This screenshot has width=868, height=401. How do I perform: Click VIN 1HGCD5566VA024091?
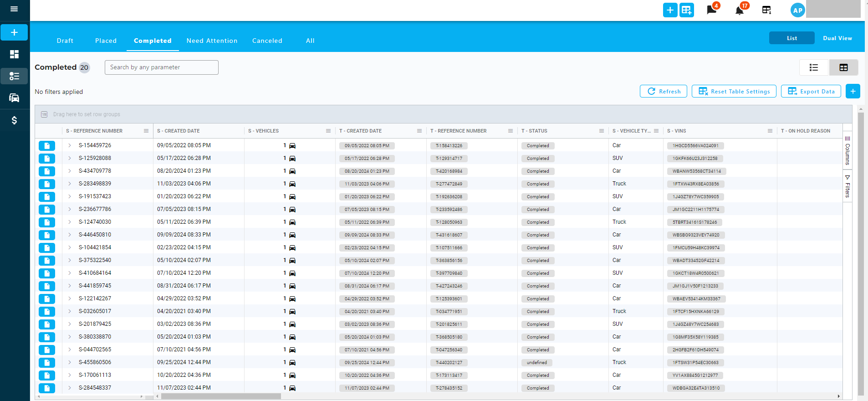695,146
